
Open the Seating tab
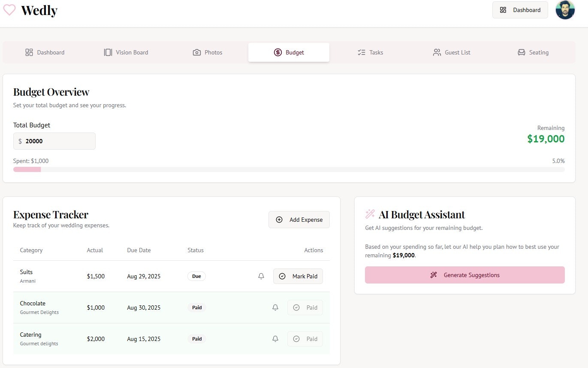(533, 52)
